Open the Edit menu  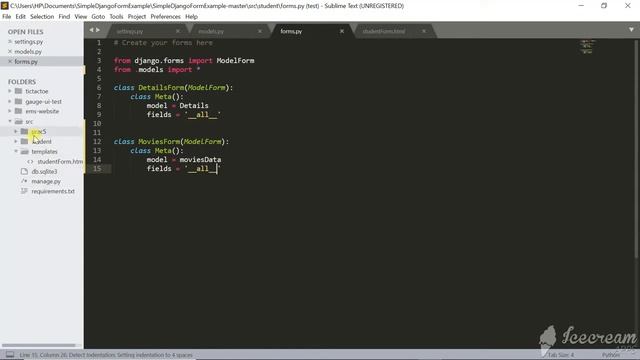(x=20, y=17)
